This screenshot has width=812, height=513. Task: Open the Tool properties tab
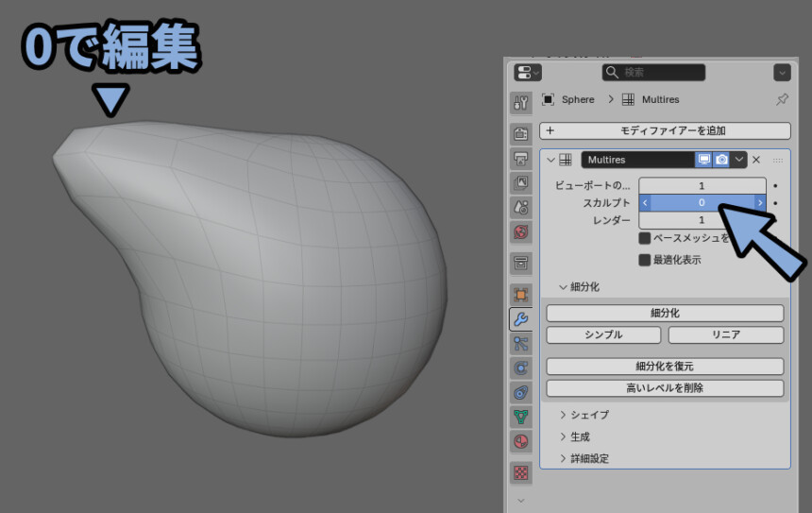(521, 102)
